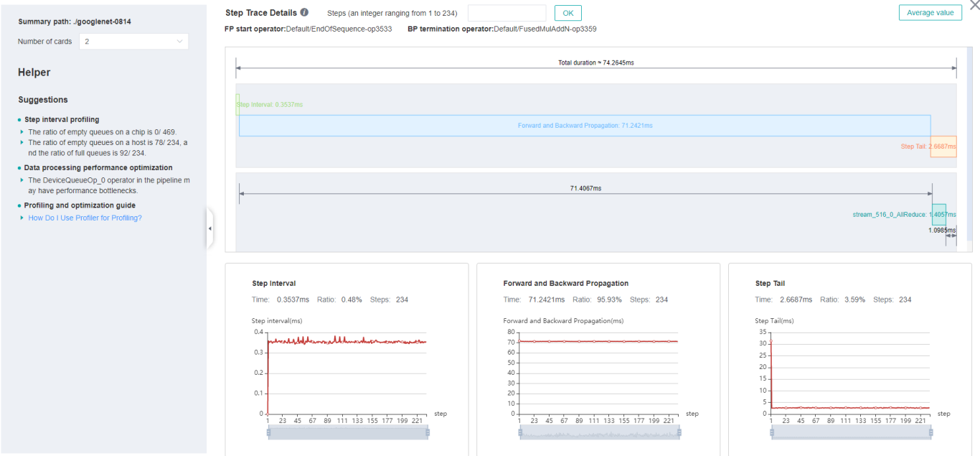This screenshot has width=980, height=456.
Task: Expand the empty queues on host suggestion
Action: (x=22, y=142)
